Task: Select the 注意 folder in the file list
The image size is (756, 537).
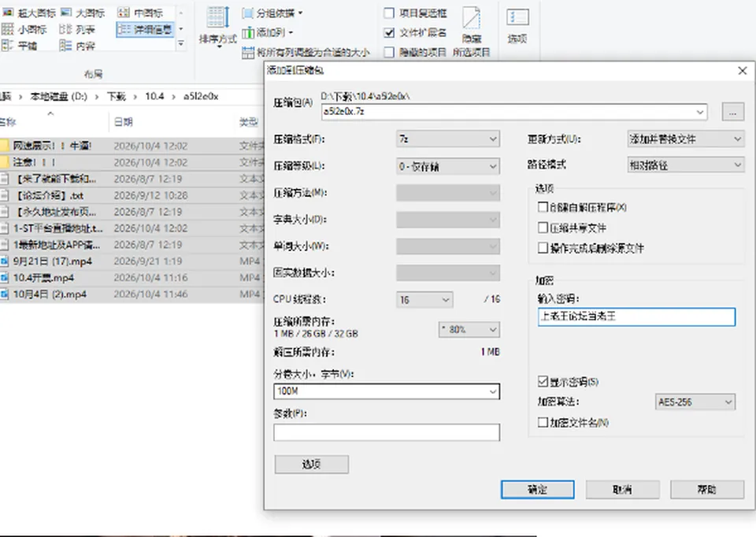Action: pos(34,162)
